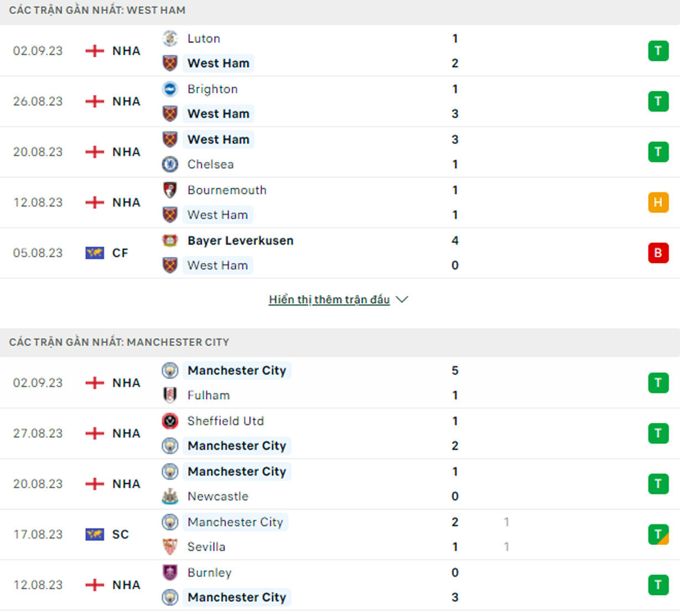Viewport: 680px width, 616px height.
Task: Click the England flag beside 26.08.23 match
Action: [x=95, y=101]
